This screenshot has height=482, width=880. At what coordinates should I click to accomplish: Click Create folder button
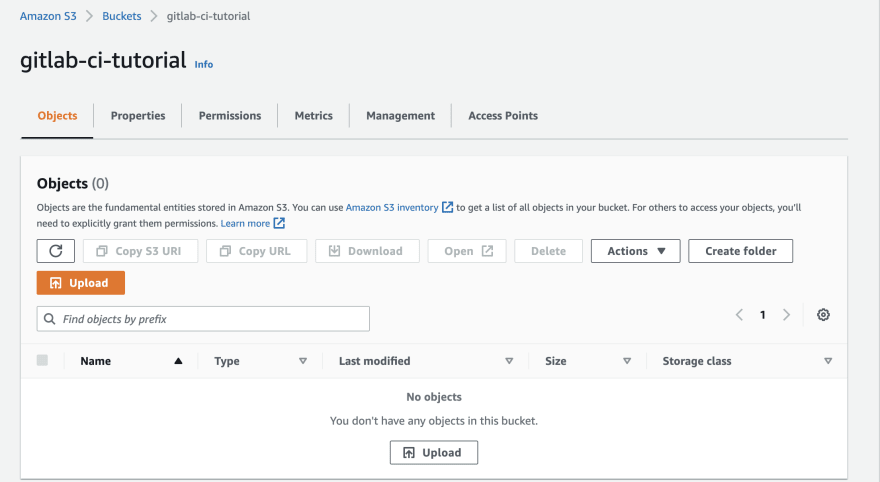click(x=741, y=251)
